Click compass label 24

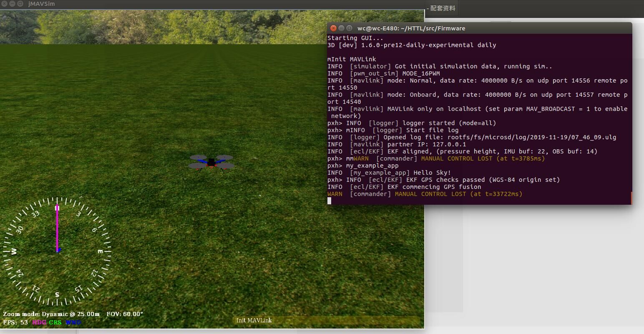coord(20,273)
